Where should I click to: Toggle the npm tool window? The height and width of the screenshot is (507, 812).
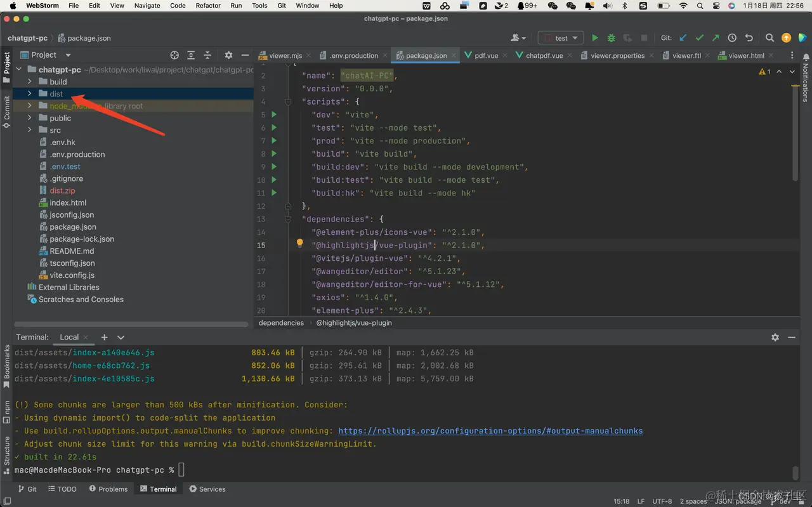6,411
